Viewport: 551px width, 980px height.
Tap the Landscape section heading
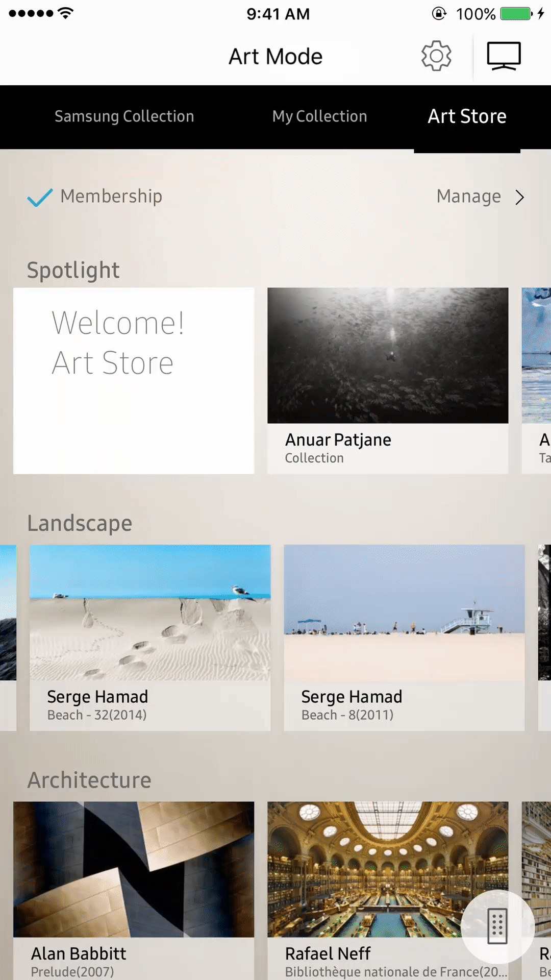(x=80, y=523)
